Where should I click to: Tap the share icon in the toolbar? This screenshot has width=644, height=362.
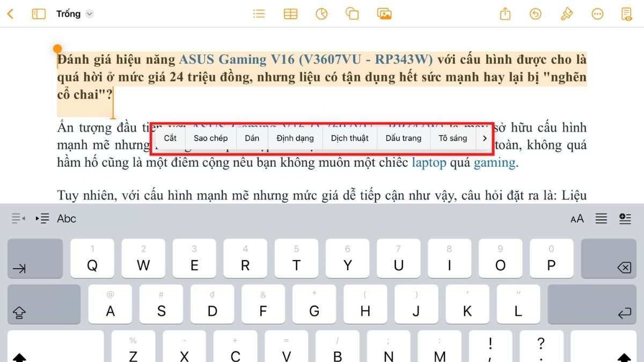point(505,14)
